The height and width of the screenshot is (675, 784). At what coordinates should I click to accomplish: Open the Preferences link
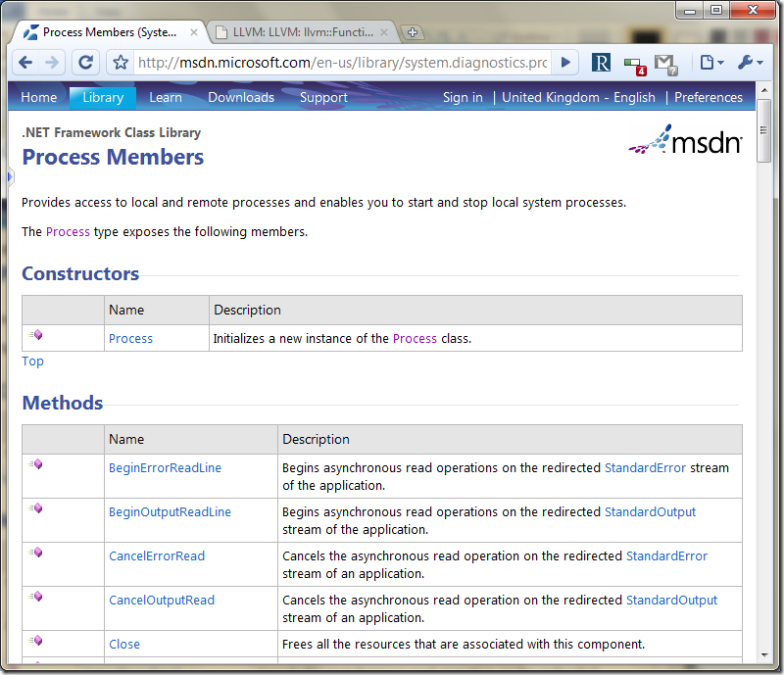click(x=709, y=98)
